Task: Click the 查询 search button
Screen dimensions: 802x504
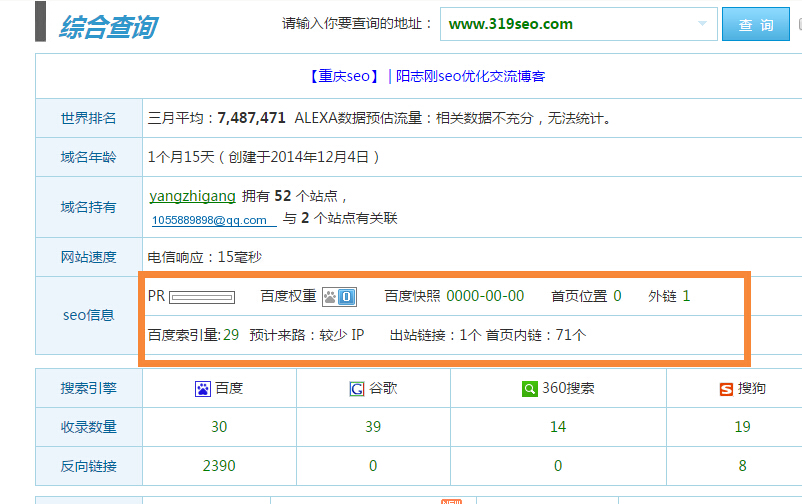Action: [755, 24]
